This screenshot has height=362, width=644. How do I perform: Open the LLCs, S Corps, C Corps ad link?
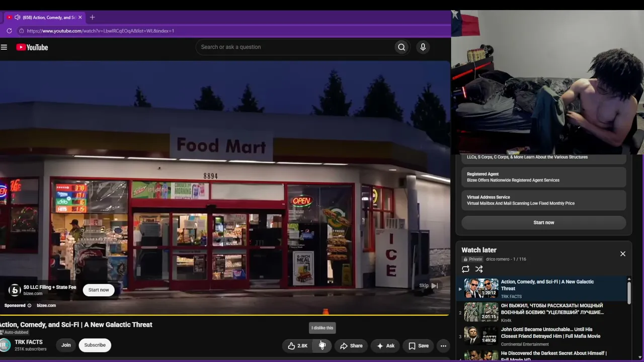point(544,158)
